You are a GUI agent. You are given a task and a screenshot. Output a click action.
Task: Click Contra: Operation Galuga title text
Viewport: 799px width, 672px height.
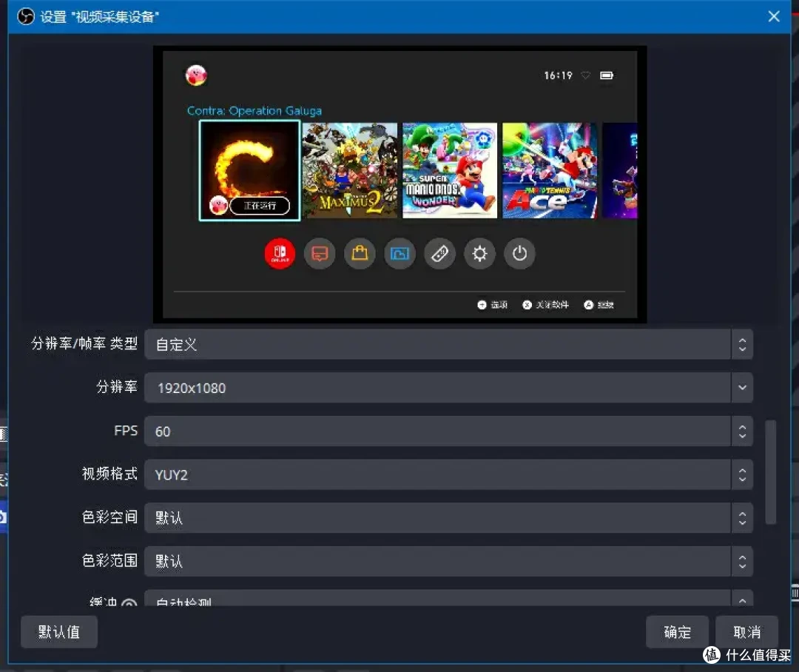254,110
